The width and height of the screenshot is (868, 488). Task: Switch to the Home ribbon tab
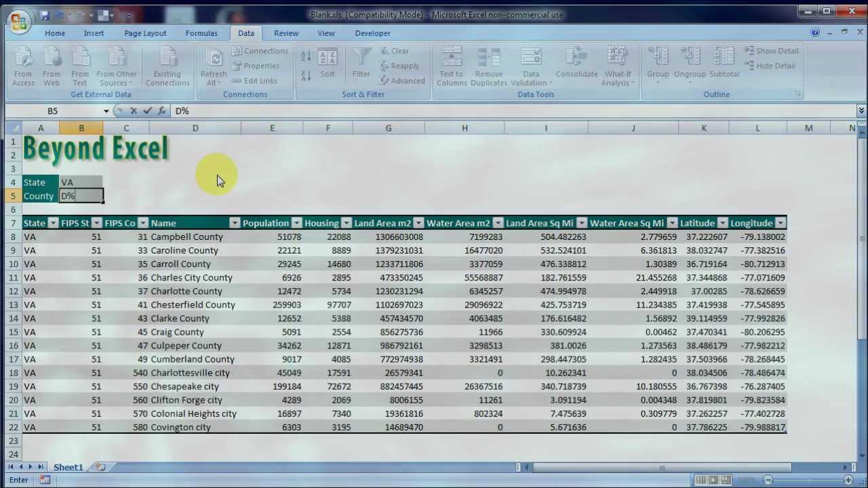[55, 33]
